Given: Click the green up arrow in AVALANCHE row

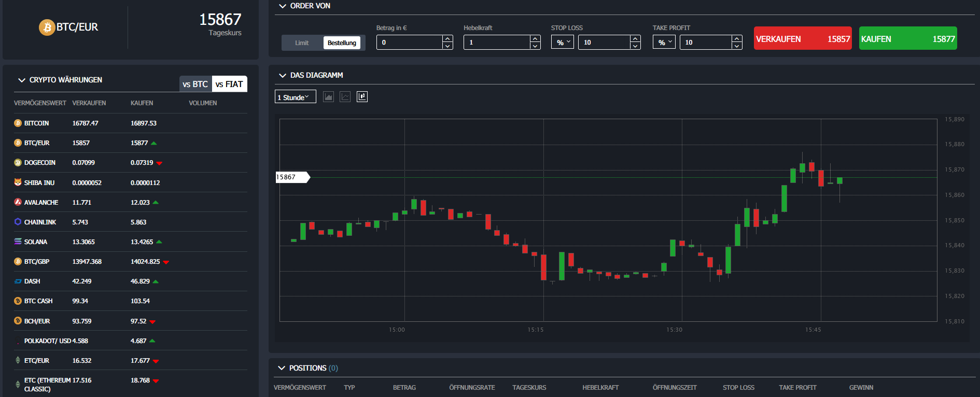Looking at the screenshot, I should pos(156,203).
